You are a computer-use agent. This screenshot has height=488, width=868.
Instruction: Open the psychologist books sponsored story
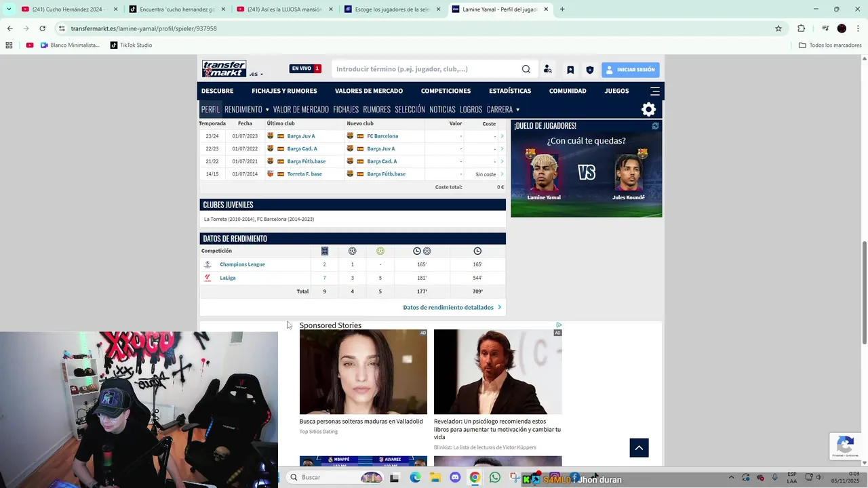[x=498, y=390]
